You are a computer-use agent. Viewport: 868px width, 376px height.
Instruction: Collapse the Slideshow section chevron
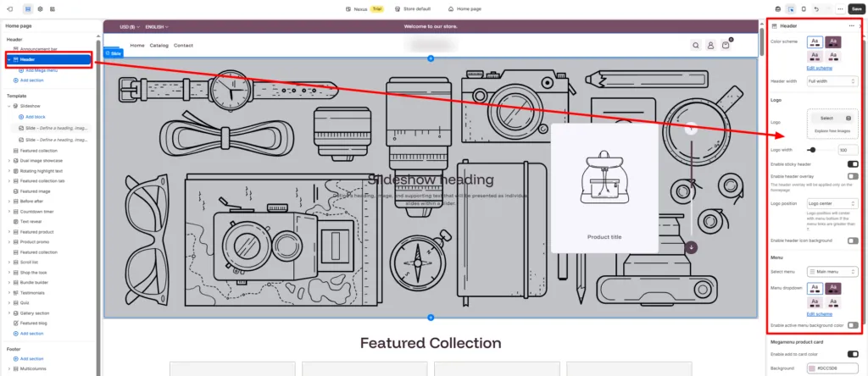coord(8,106)
